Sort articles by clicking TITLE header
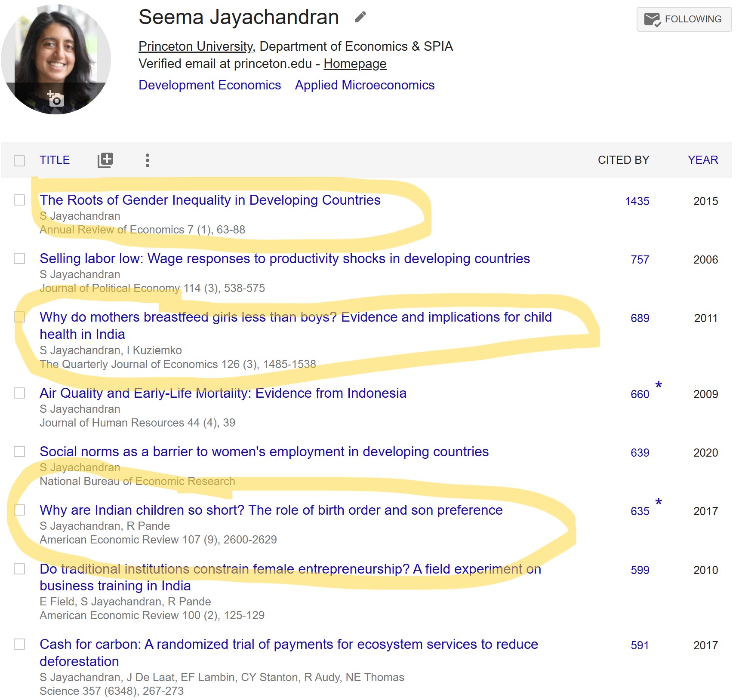The width and height of the screenshot is (745, 700). [55, 160]
